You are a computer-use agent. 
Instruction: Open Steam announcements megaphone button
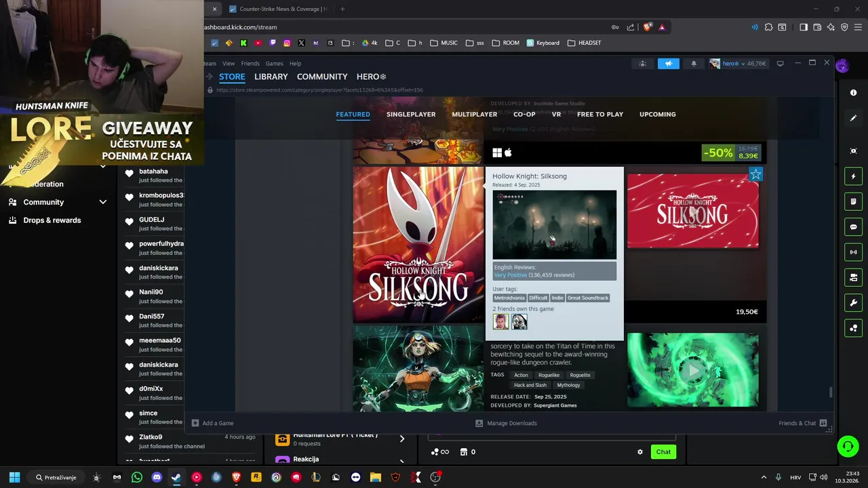(x=668, y=63)
